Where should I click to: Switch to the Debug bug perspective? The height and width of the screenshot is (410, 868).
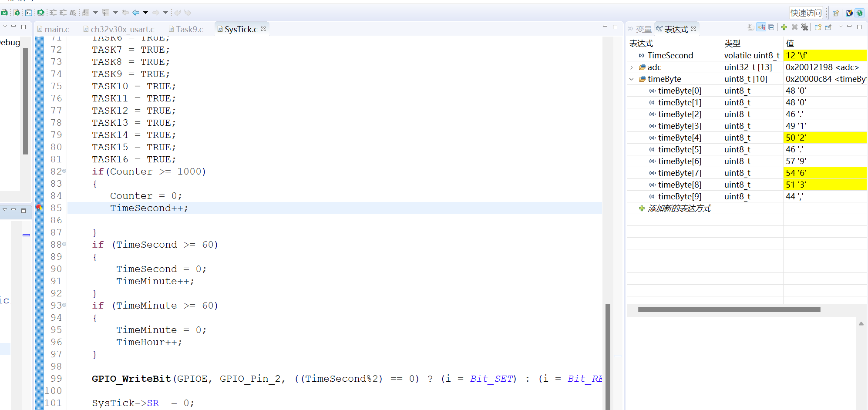(x=860, y=13)
